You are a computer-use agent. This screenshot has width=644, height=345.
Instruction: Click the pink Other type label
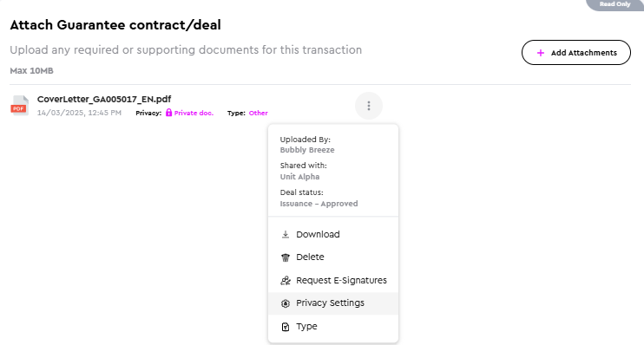(259, 113)
